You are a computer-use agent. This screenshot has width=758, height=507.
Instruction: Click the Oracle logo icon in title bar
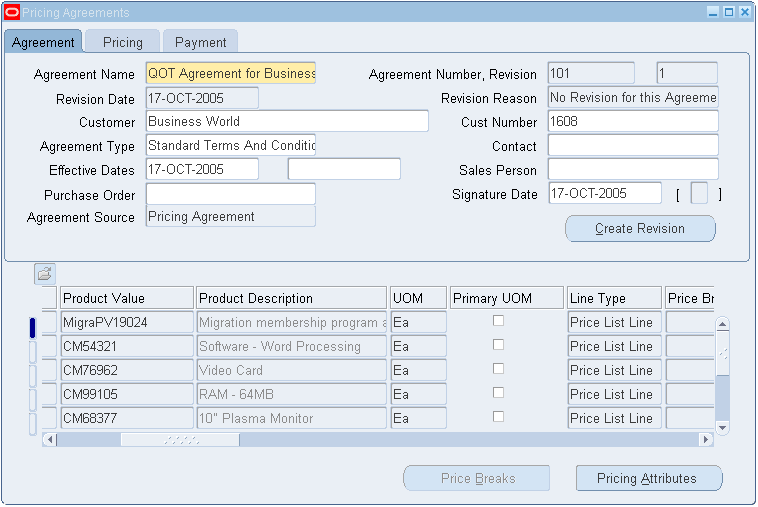tap(12, 12)
